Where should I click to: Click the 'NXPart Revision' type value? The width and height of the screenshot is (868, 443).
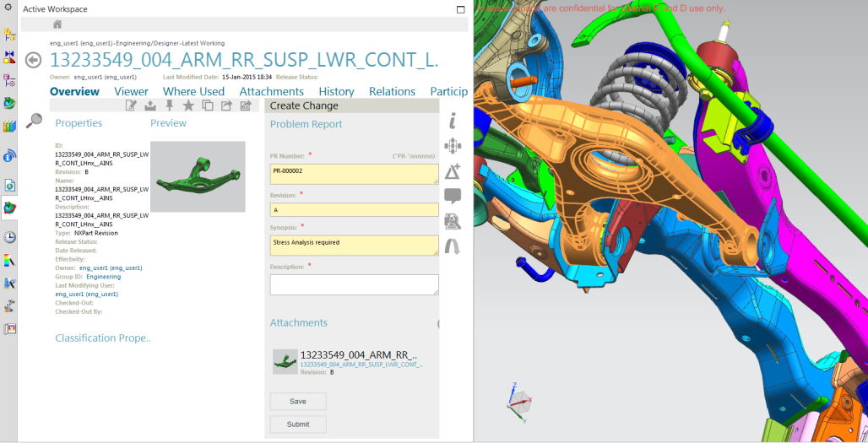(95, 233)
